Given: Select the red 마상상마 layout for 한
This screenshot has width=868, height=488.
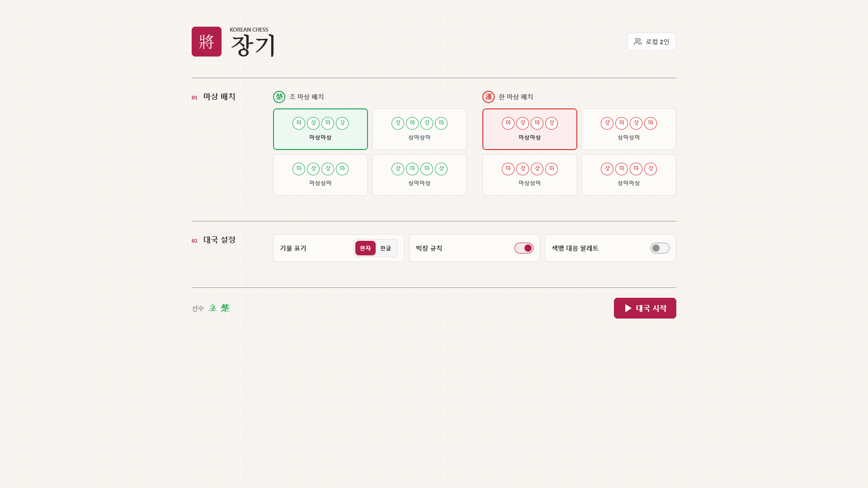Looking at the screenshot, I should [x=530, y=175].
